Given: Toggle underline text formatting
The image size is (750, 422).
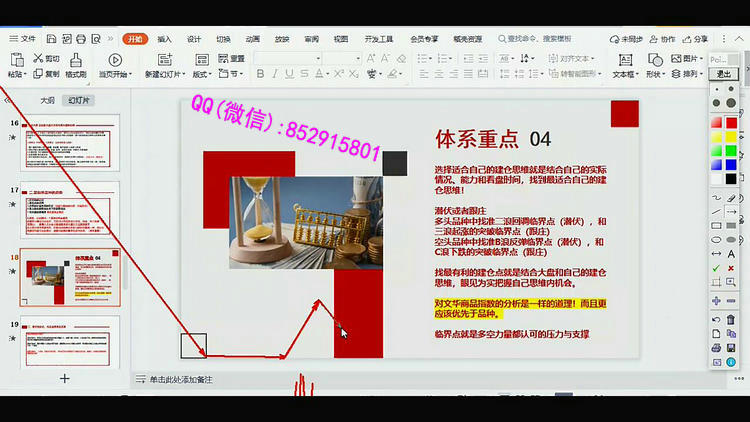Looking at the screenshot, I should tap(289, 74).
